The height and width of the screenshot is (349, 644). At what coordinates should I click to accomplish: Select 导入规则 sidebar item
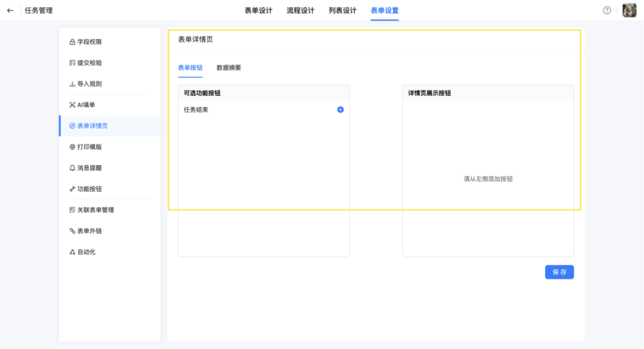[x=89, y=84]
